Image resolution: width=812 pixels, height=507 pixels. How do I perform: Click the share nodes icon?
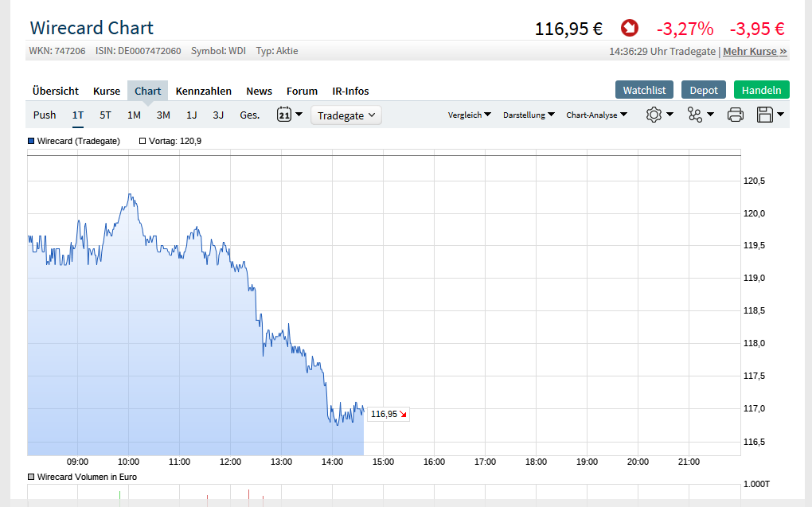(694, 115)
